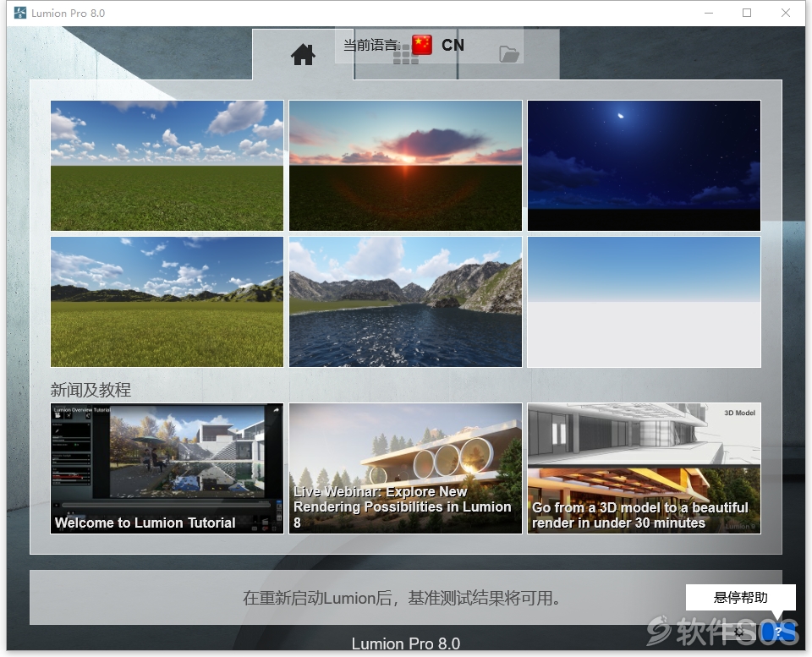
Task: Click the Lumion Pro 8.0 version label
Action: point(405,643)
